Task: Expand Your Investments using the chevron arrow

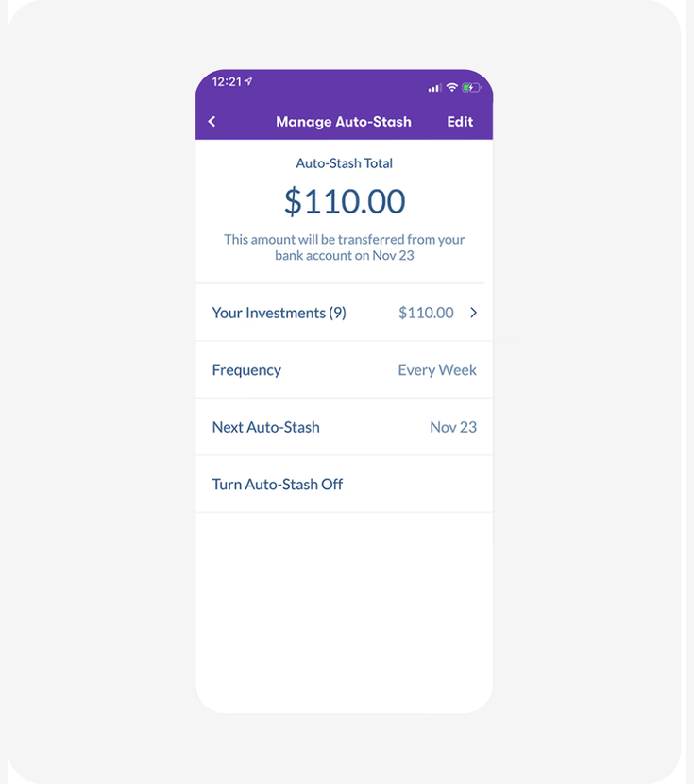Action: click(x=473, y=313)
